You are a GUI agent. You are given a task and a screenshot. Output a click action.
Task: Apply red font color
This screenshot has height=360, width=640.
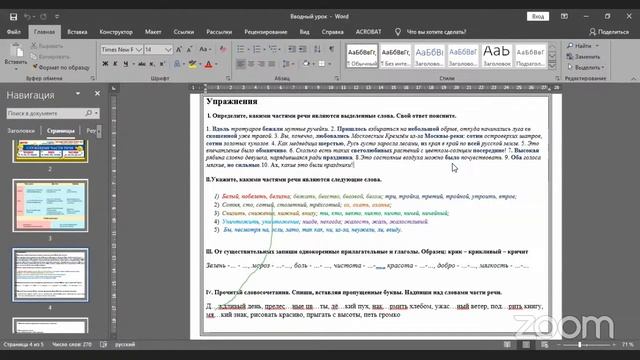coord(209,64)
